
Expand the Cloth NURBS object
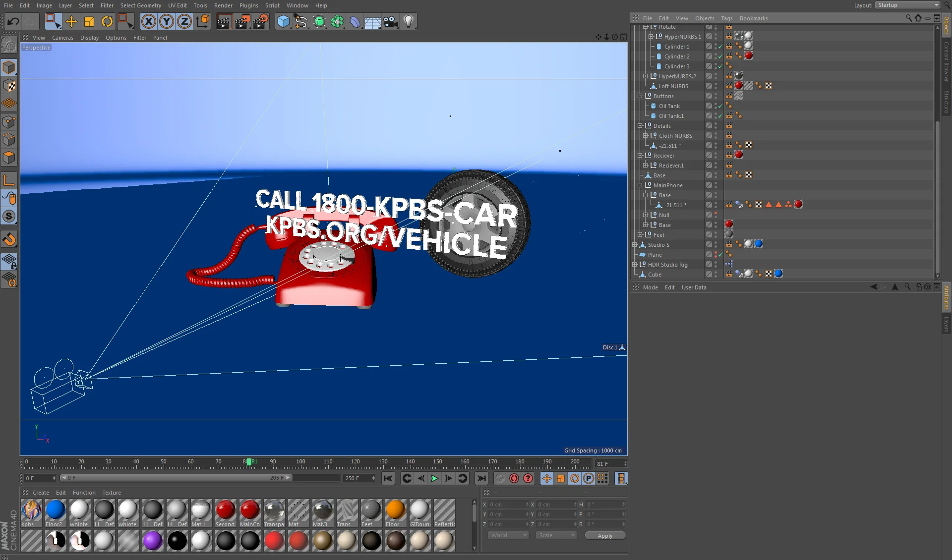coord(646,136)
